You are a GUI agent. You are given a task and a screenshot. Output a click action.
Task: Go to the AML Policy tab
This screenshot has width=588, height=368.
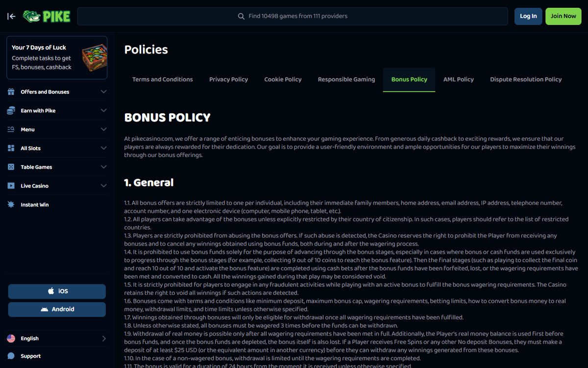(x=459, y=79)
